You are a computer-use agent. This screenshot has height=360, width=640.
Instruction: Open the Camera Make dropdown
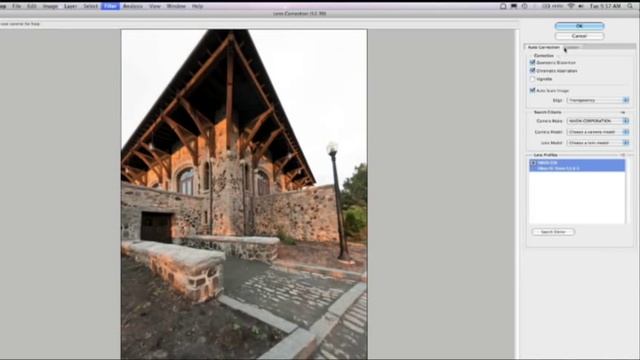(x=598, y=121)
